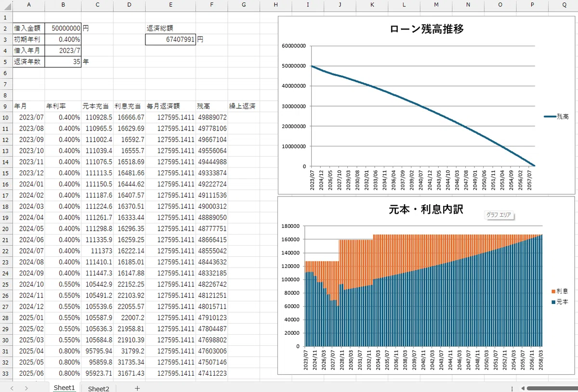Select column E header
The width and height of the screenshot is (578, 392).
tap(171, 5)
